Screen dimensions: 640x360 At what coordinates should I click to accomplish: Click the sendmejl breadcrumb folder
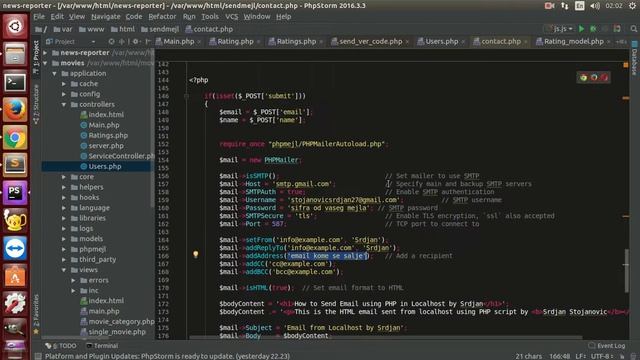coord(160,29)
